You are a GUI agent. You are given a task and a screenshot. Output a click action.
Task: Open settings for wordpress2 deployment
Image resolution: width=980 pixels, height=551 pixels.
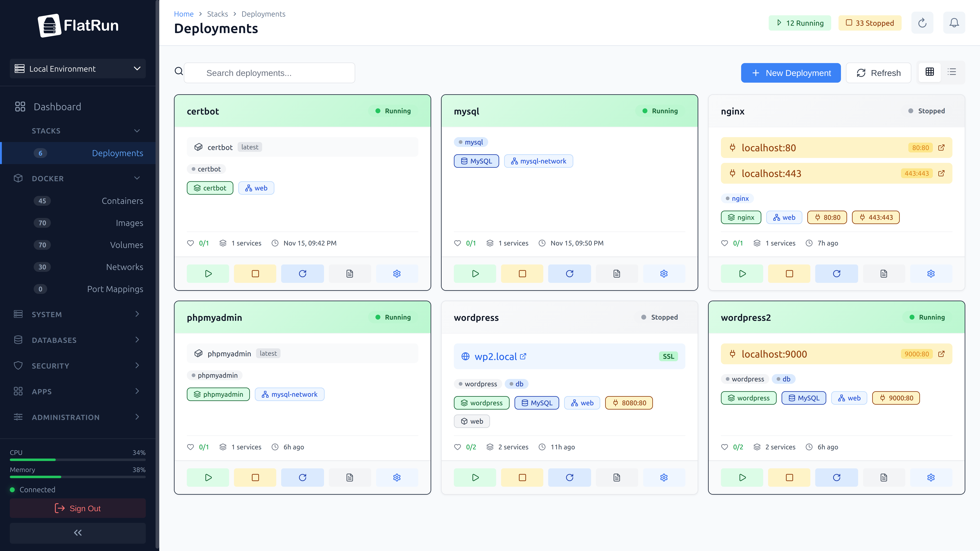[x=931, y=477]
